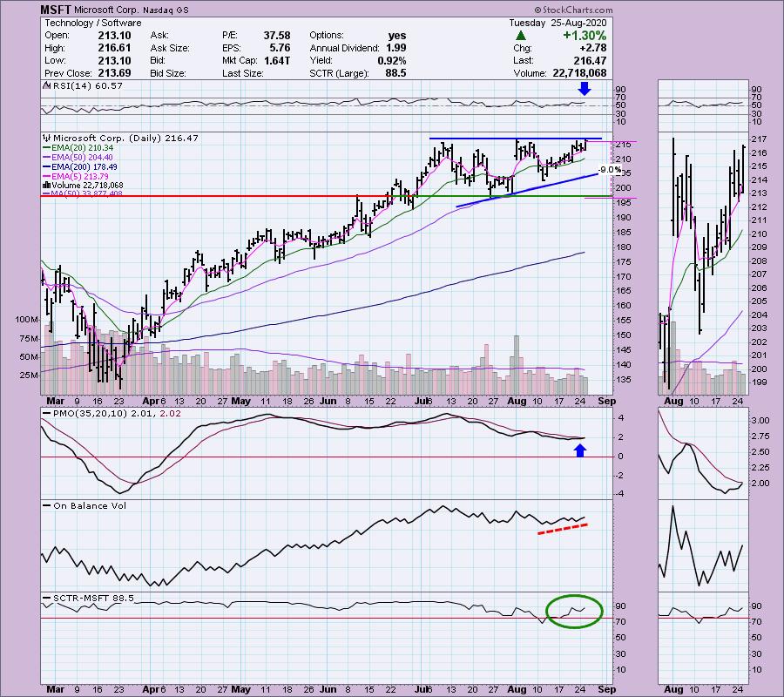Click the -9.0% measurement label
Image resolution: width=784 pixels, height=697 pixels.
610,170
